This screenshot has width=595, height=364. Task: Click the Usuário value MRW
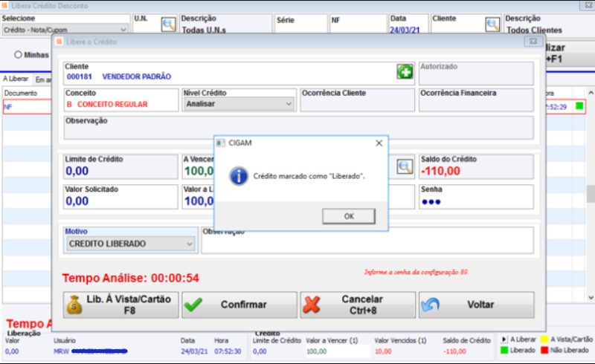(61, 351)
